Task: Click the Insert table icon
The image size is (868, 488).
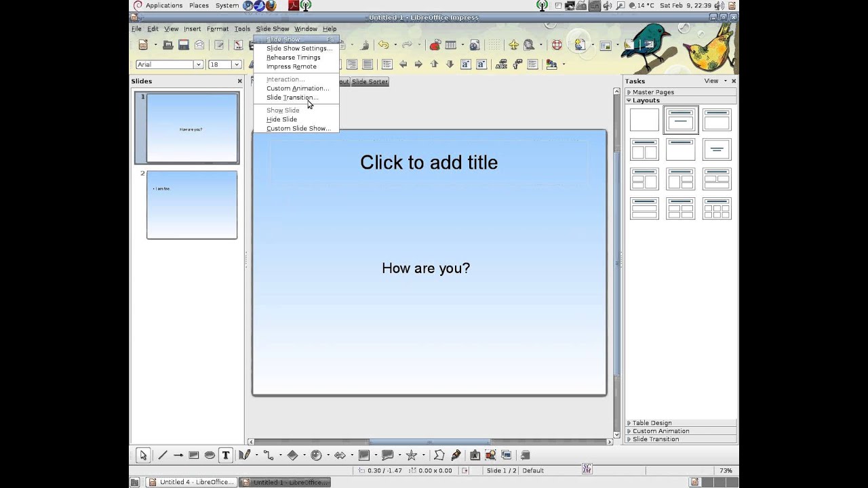Action: point(450,45)
